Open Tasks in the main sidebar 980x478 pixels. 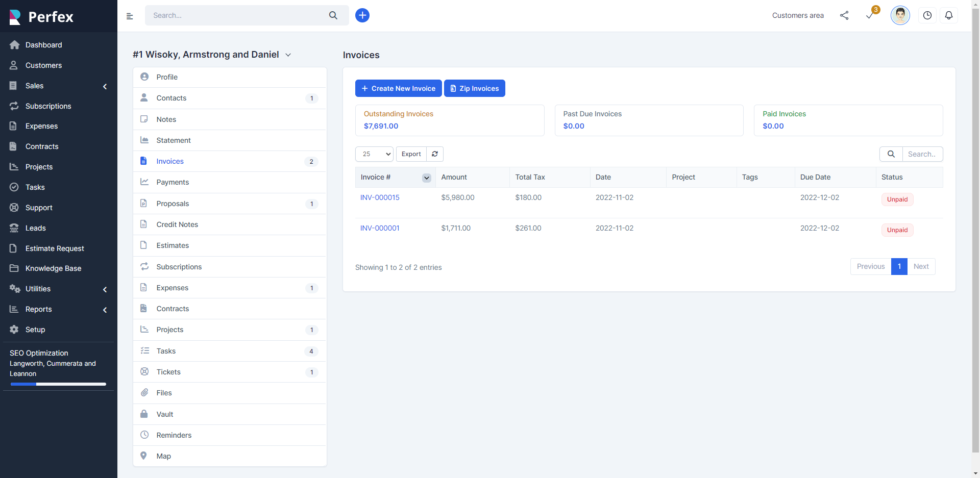coord(59,187)
